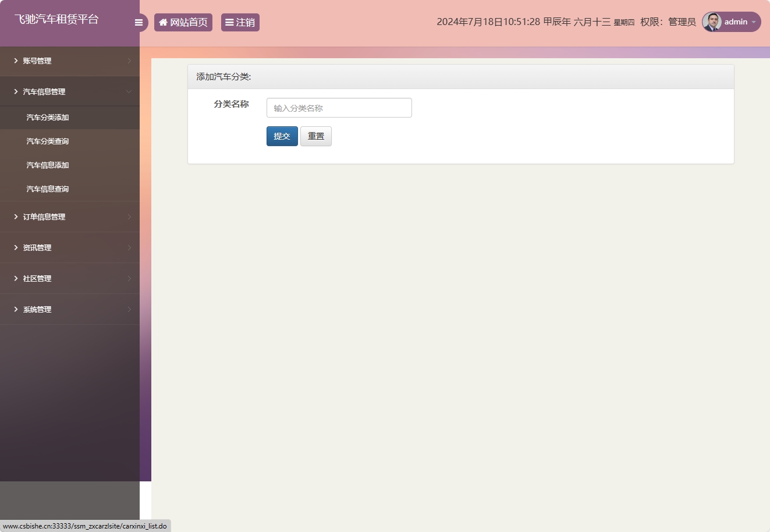Click chevron arrow left of 订单信息管理
Image resolution: width=770 pixels, height=532 pixels.
point(16,217)
